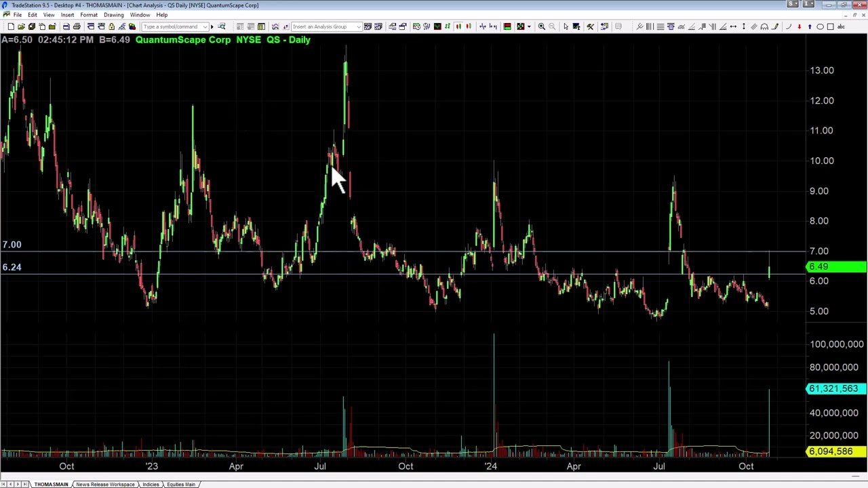
Task: Expand the symbol/command dropdown arrow
Action: [205, 26]
